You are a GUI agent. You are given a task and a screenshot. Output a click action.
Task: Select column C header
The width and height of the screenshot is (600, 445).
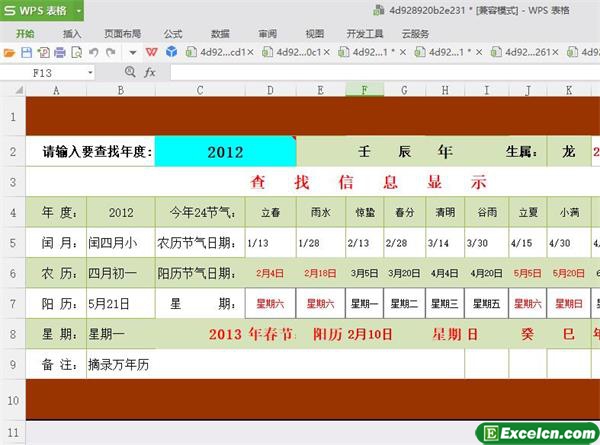click(x=200, y=90)
